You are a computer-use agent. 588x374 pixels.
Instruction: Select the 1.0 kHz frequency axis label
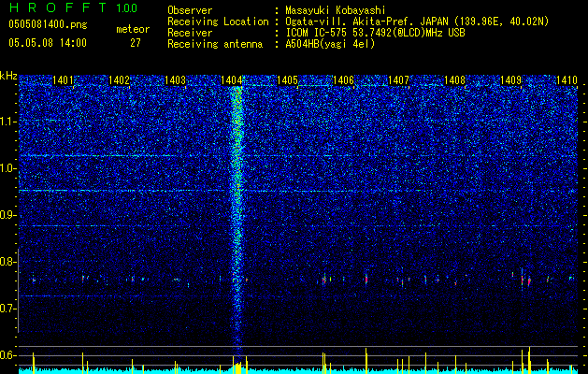7,168
